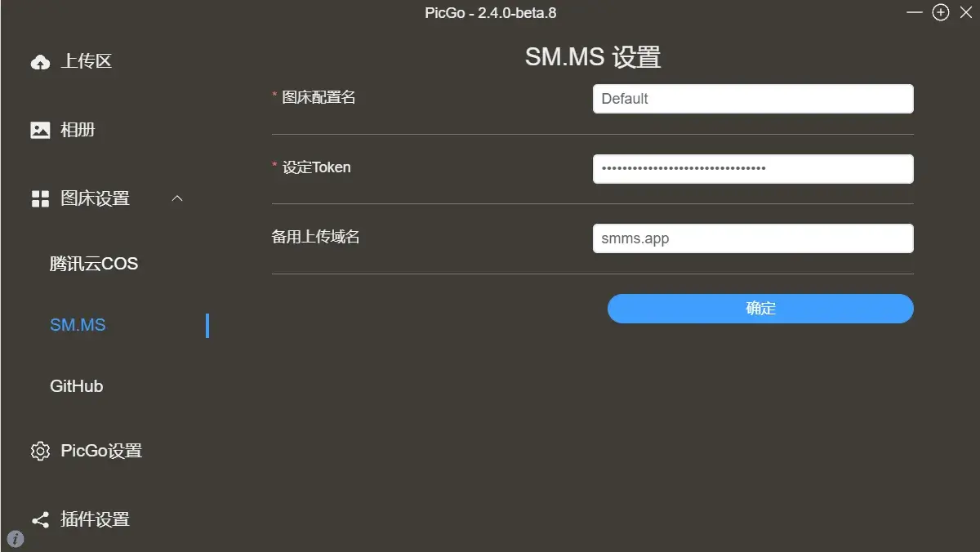Screen dimensions: 980x552
Task: Click the 插件设置 share icon
Action: [x=40, y=520]
